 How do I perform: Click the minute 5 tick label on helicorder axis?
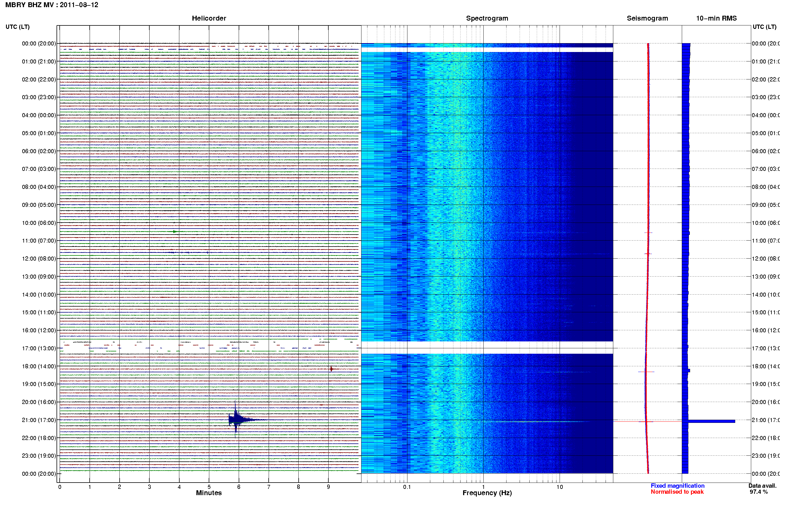tap(209, 487)
